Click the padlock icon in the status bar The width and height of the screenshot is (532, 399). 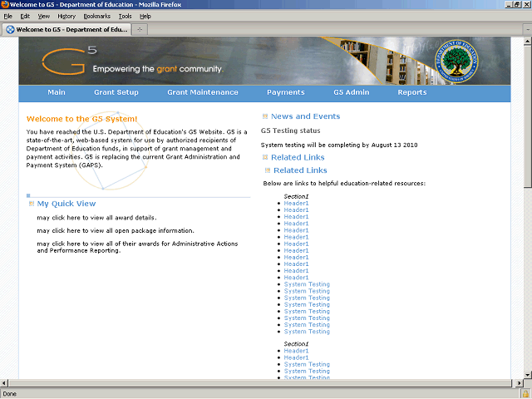pyautogui.click(x=525, y=394)
